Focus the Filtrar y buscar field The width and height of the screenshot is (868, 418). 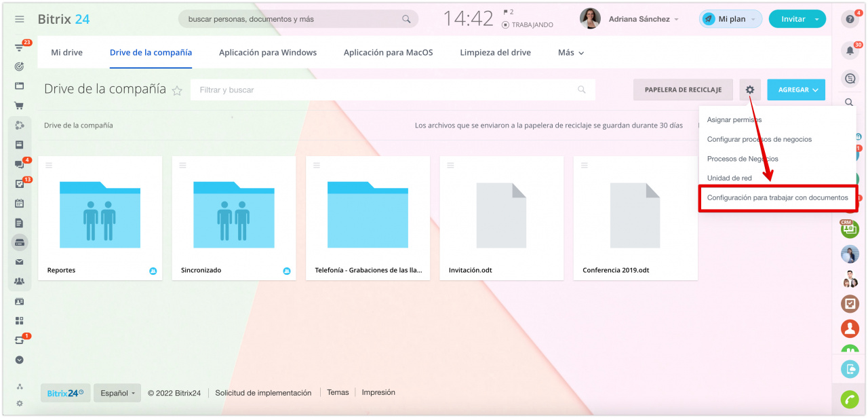coord(393,90)
